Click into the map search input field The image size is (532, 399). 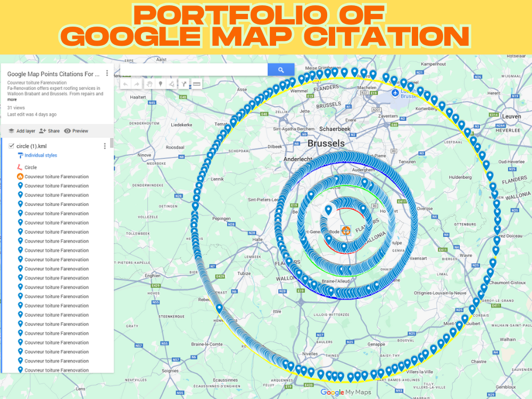[194, 70]
